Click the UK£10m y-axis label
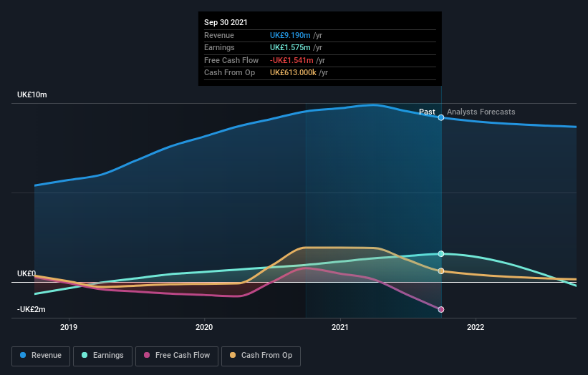Image resolution: width=588 pixels, height=375 pixels. 32,94
